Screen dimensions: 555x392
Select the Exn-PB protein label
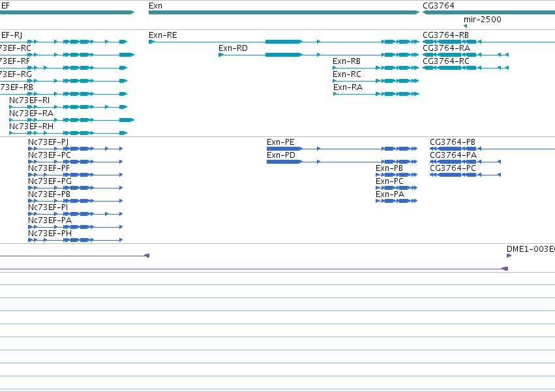[x=389, y=168]
